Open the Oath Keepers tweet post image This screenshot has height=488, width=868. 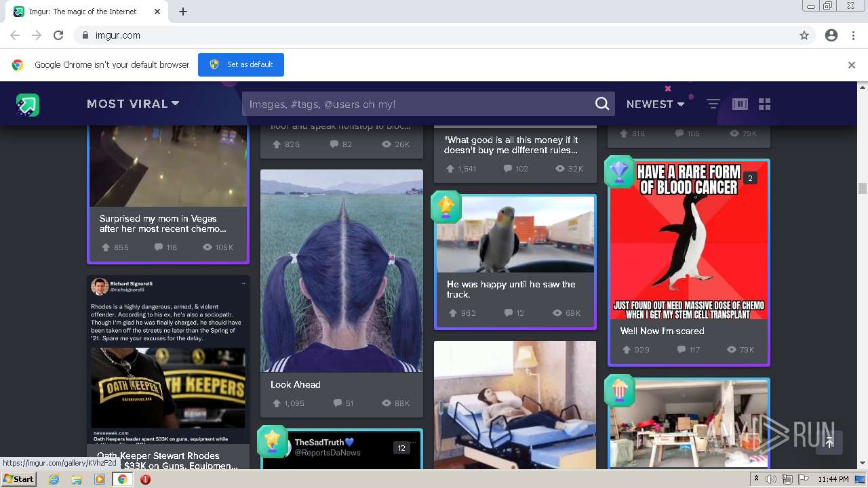click(x=168, y=361)
